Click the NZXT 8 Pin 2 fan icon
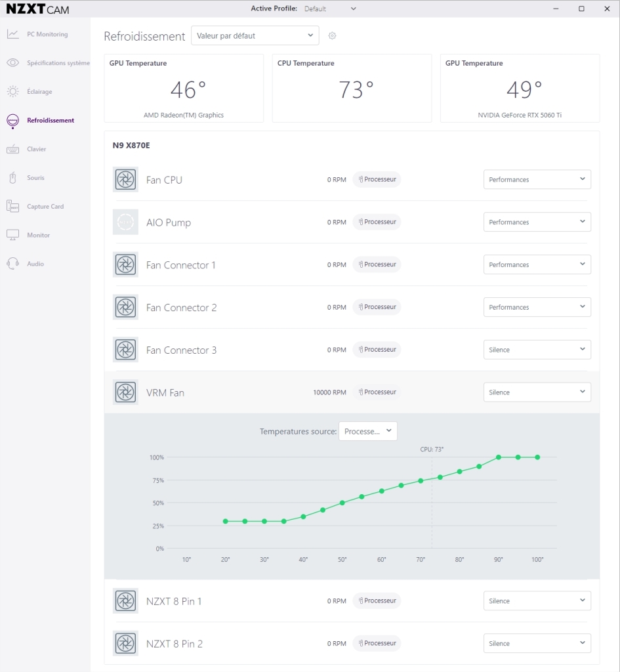Screen dimensions: 620x672 pos(125,643)
